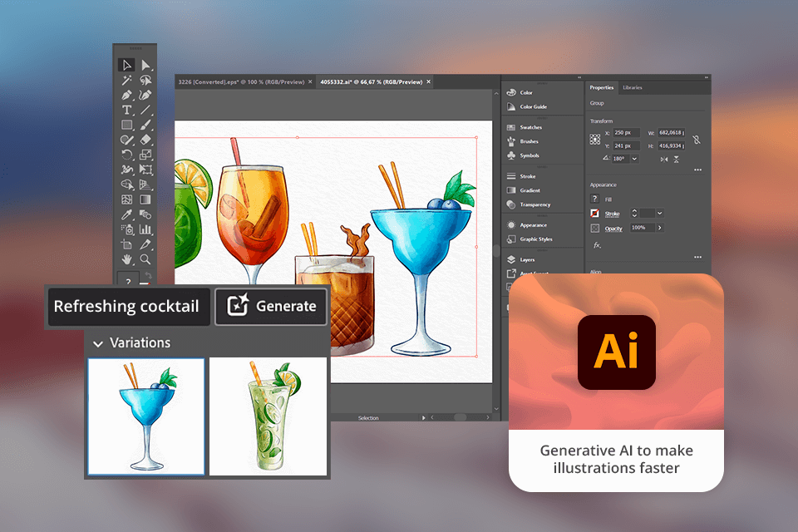Select the Blend tool
The height and width of the screenshot is (532, 798).
point(145,214)
